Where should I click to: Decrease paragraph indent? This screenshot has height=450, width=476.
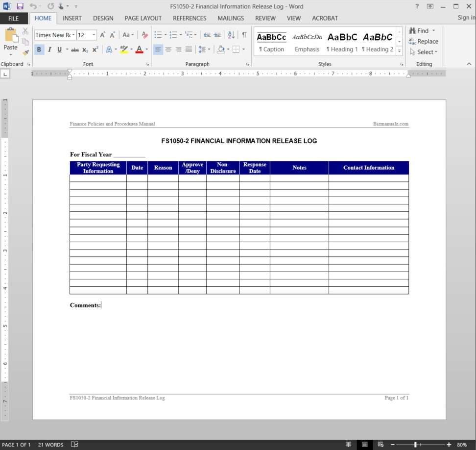(207, 35)
